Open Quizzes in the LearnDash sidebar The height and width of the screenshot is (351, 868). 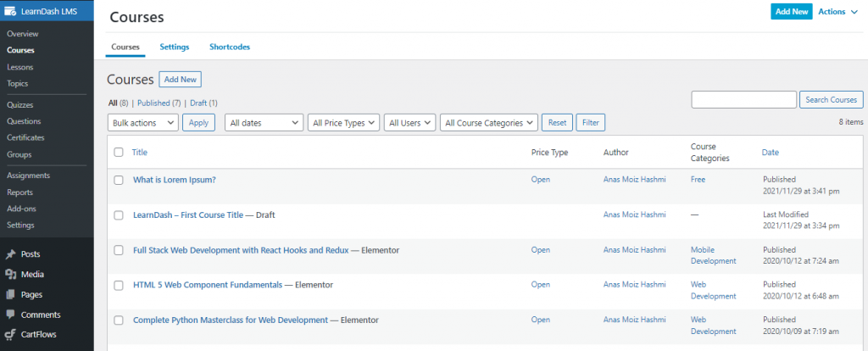click(19, 104)
